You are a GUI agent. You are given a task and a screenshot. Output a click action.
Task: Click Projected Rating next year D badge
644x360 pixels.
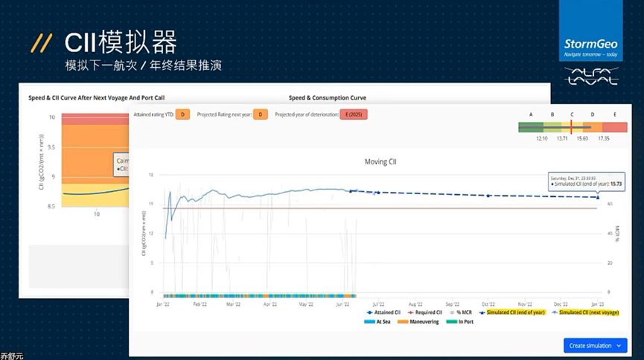261,115
